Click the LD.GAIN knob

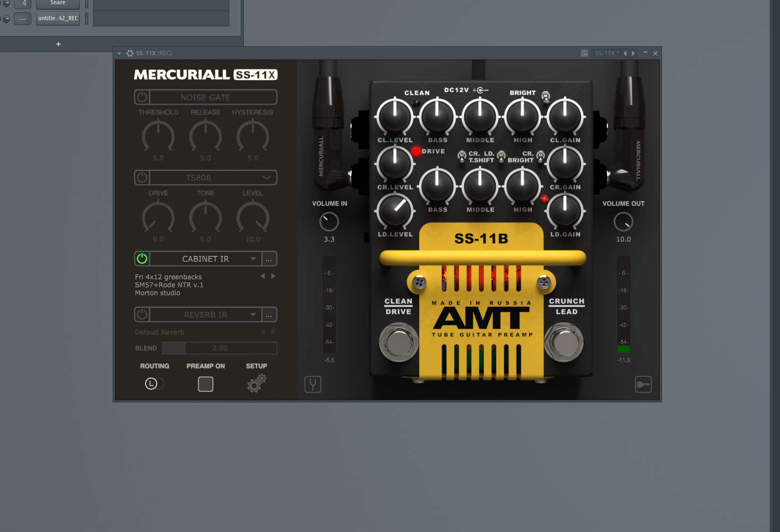tap(565, 211)
